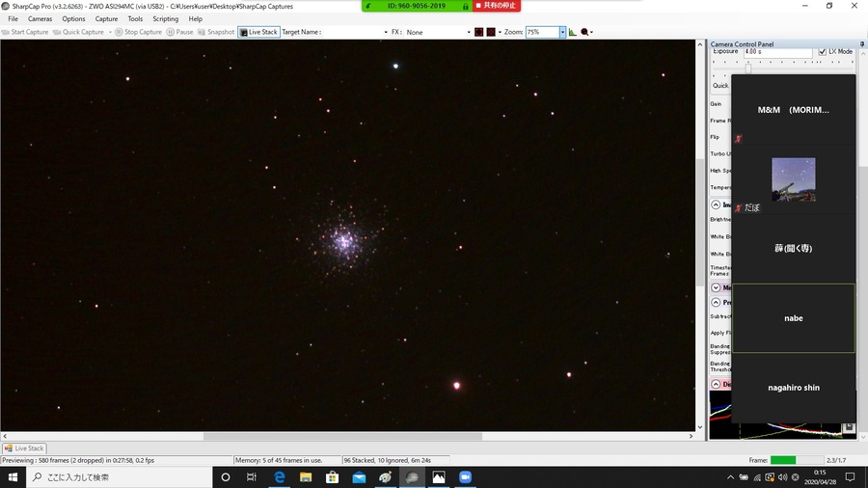Image resolution: width=868 pixels, height=488 pixels.
Task: Click the Stop Capture toolbar button
Action: click(x=138, y=32)
